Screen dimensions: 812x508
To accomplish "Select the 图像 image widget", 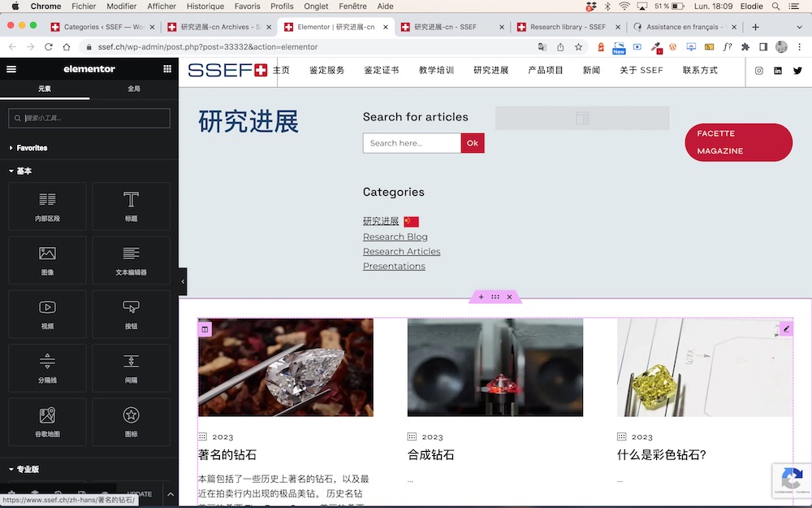I will click(48, 260).
